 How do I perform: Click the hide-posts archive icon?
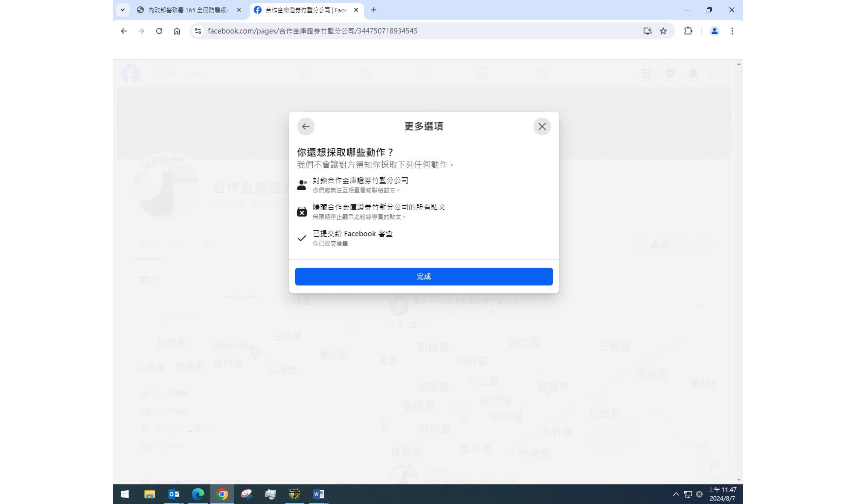301,212
